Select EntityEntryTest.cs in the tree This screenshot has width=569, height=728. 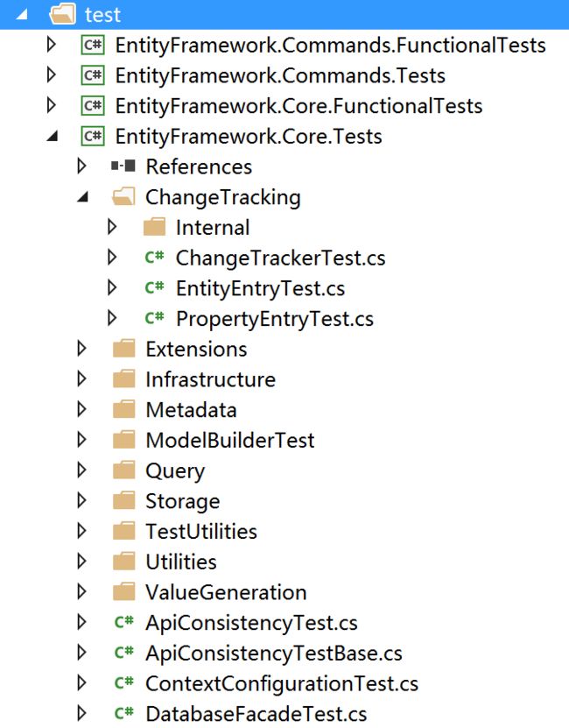[260, 288]
